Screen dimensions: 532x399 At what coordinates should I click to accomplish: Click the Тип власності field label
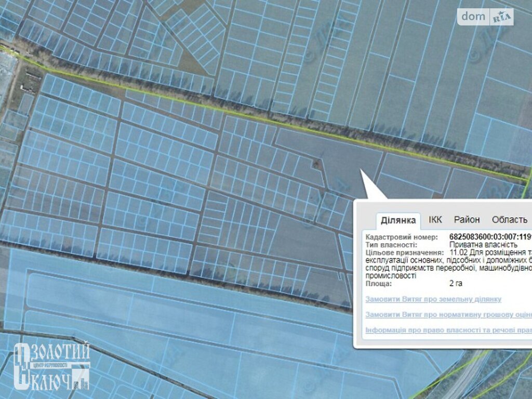click(x=391, y=244)
